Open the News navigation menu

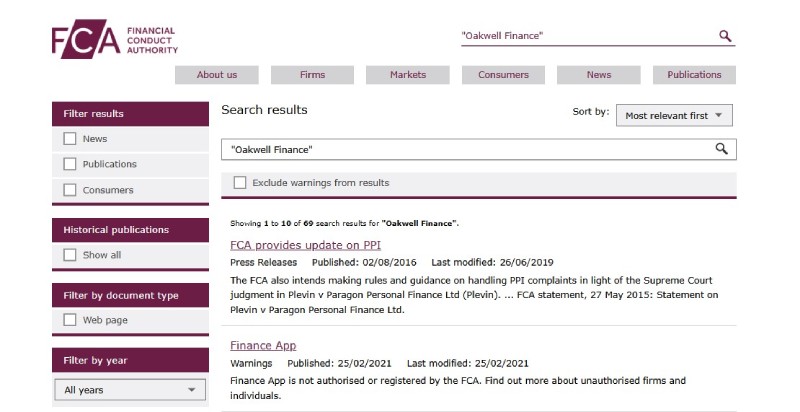click(598, 75)
